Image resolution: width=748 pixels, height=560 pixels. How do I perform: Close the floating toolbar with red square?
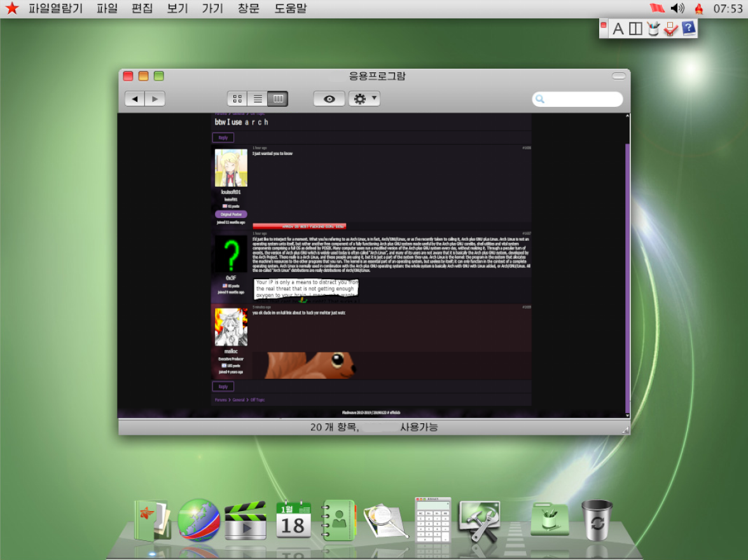pyautogui.click(x=604, y=25)
